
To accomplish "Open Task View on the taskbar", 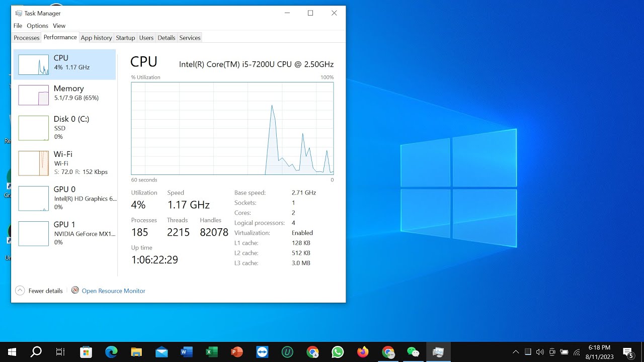I will [60, 352].
